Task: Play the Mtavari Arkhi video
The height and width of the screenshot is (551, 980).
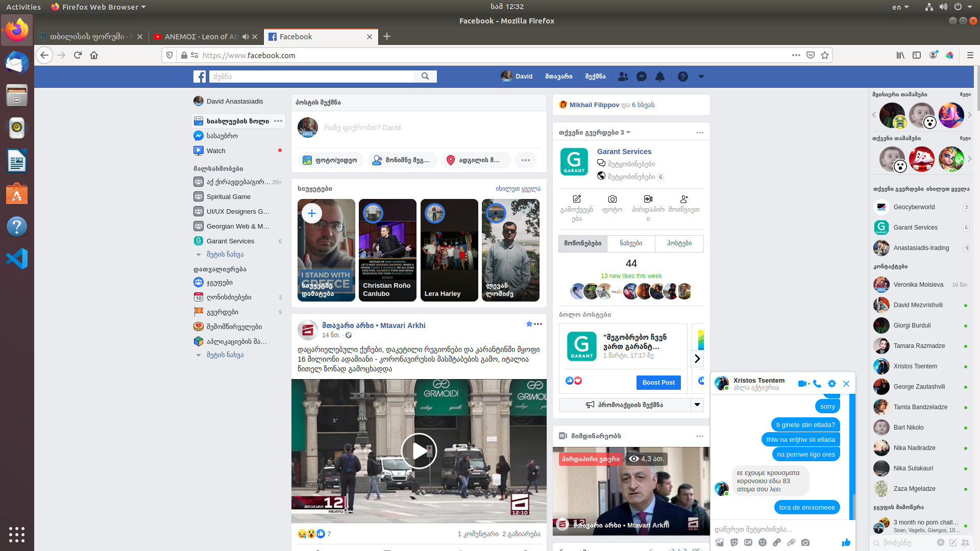Action: coord(419,451)
